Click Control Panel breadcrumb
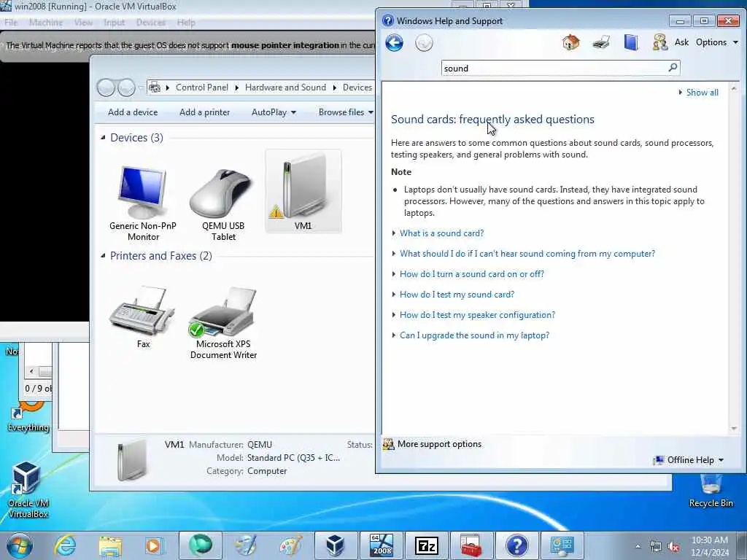The height and width of the screenshot is (560, 747). (201, 87)
